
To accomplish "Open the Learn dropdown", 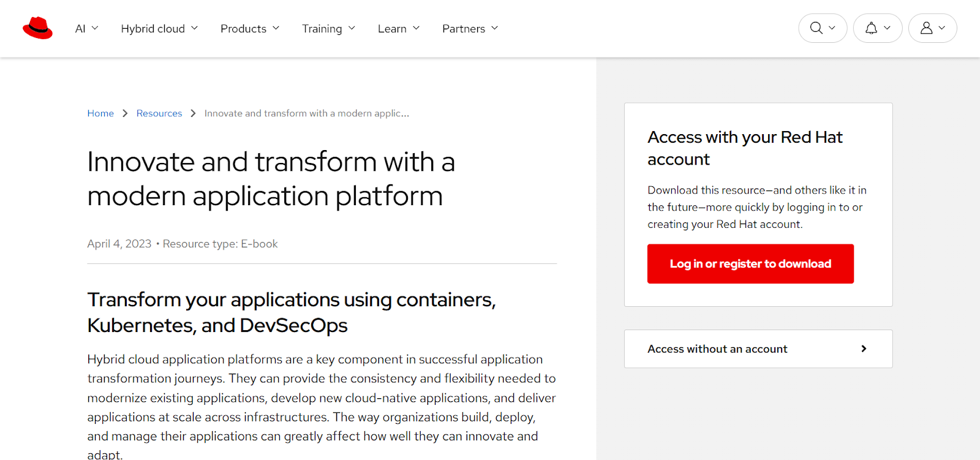I will [399, 29].
